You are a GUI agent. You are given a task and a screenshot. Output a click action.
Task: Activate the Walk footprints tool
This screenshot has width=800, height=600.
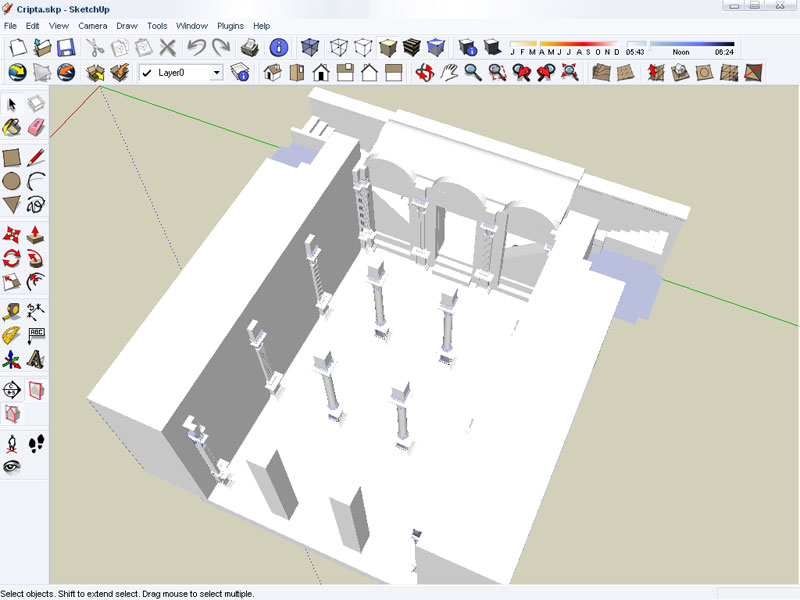click(36, 442)
